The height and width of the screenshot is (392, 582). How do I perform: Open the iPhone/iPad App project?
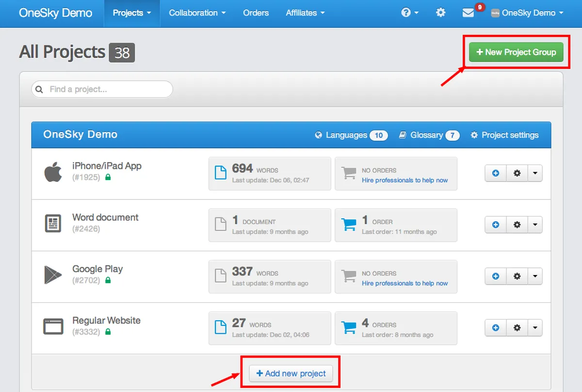(x=107, y=166)
